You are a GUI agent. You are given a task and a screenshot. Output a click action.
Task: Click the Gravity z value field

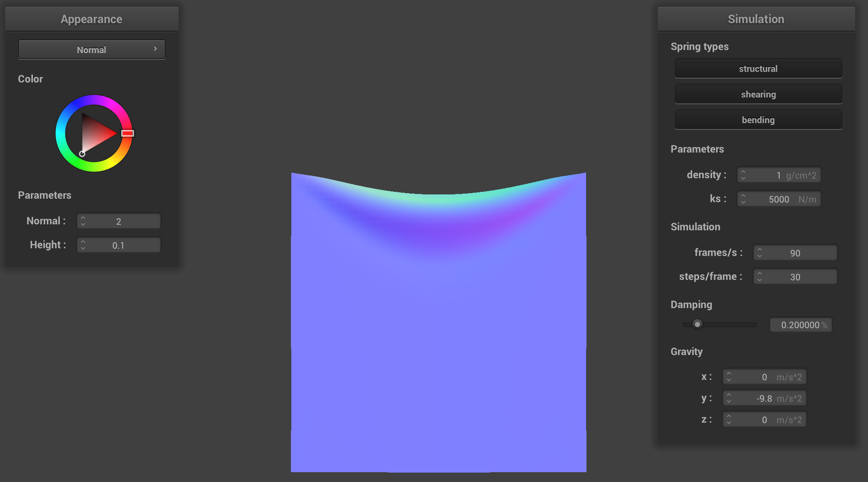pyautogui.click(x=765, y=420)
